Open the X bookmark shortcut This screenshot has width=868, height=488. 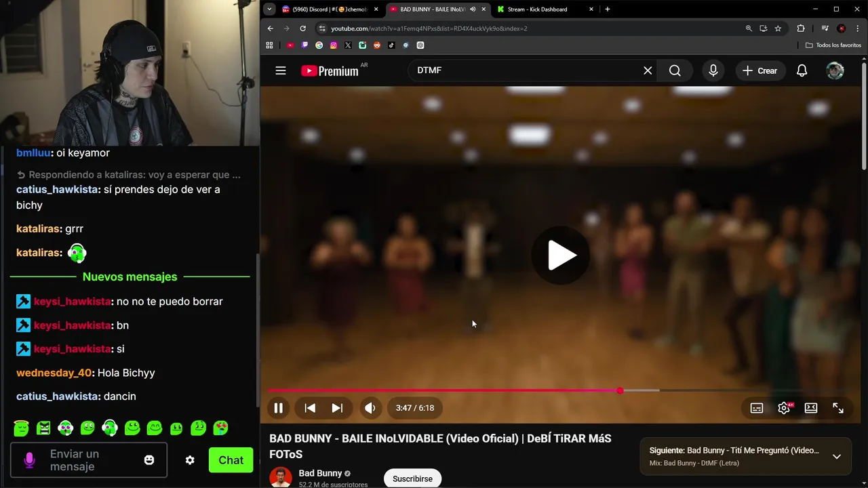click(348, 45)
